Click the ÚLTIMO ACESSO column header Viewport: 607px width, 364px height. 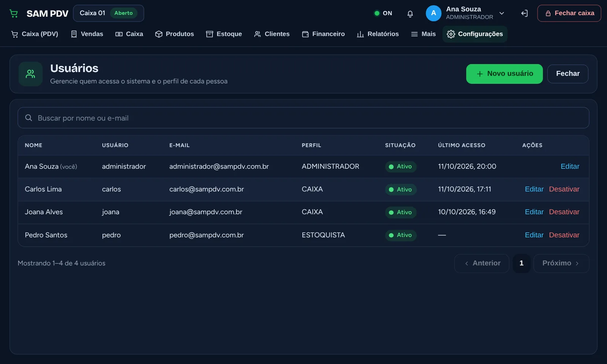(461, 145)
